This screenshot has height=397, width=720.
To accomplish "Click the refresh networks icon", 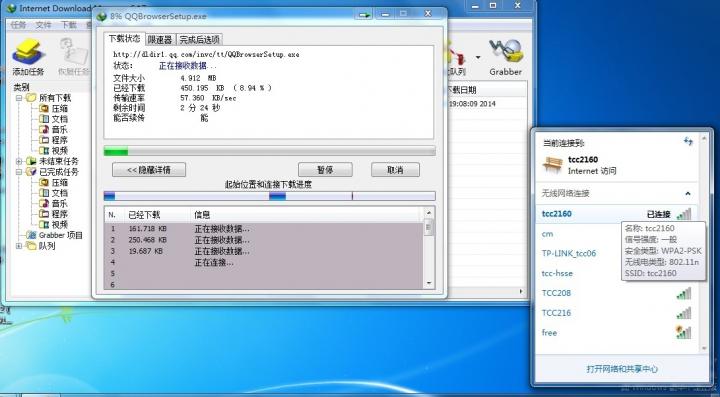I will tap(688, 142).
